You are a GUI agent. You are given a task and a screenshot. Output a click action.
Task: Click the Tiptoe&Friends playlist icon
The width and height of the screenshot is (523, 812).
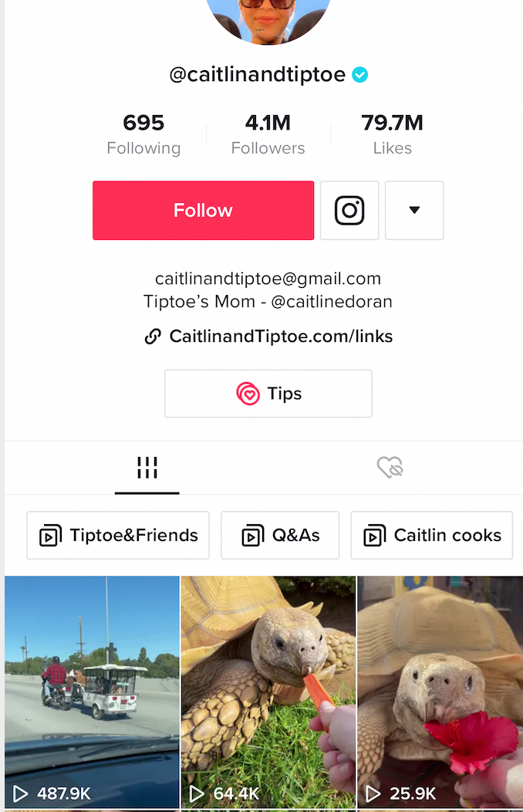click(51, 536)
